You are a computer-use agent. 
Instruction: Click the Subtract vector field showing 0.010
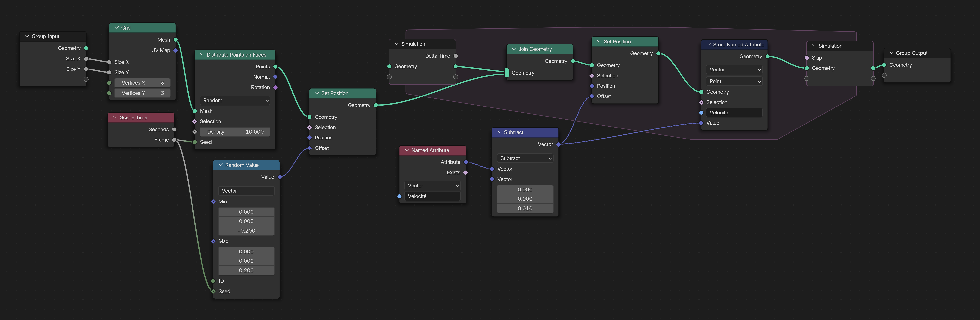[525, 209]
